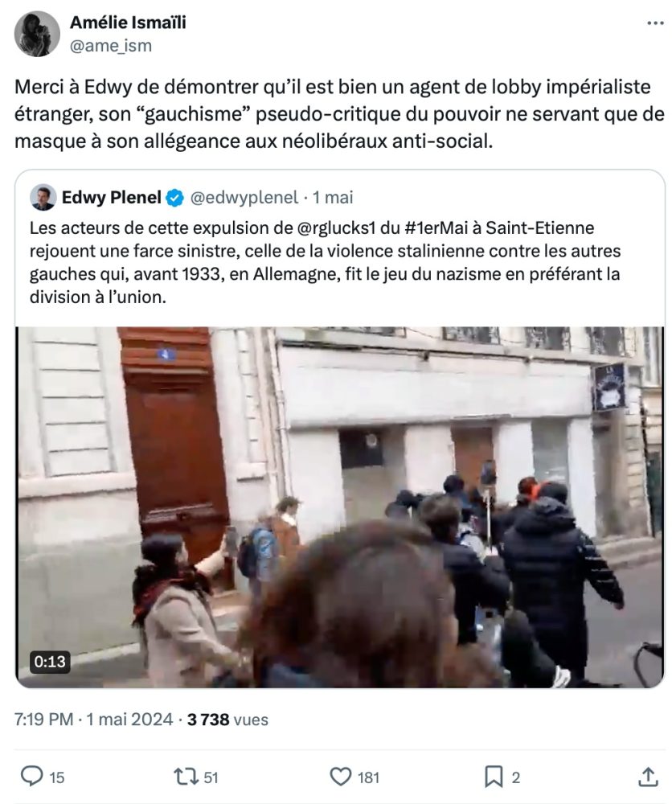This screenshot has height=804, width=672.
Task: Click Edwy Plenel's verified badge
Action: 175,198
